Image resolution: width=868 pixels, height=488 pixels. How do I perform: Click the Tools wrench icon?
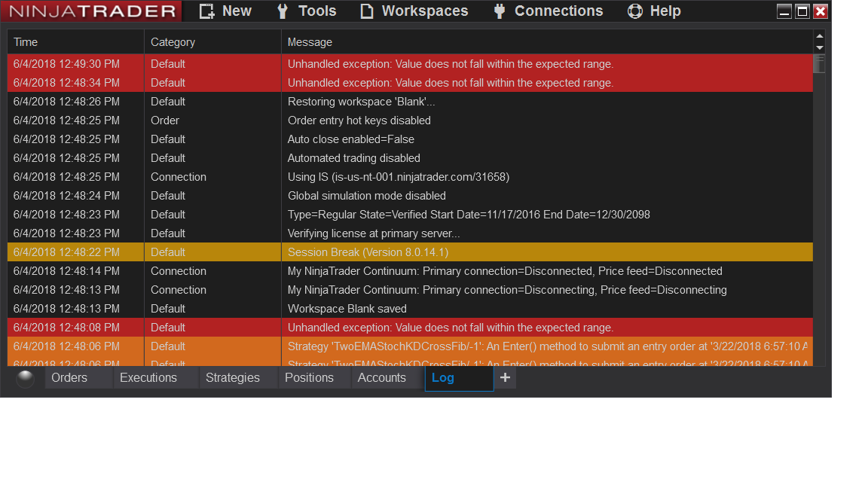click(283, 11)
